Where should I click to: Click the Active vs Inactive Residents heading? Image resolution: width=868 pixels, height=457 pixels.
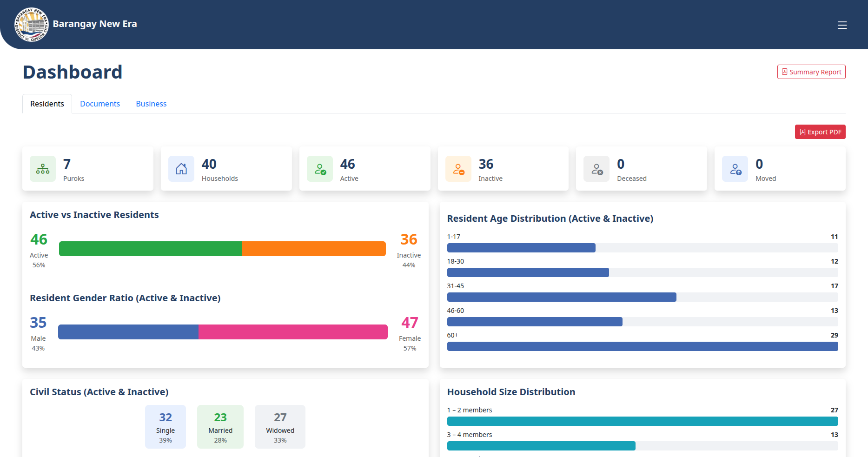[94, 215]
